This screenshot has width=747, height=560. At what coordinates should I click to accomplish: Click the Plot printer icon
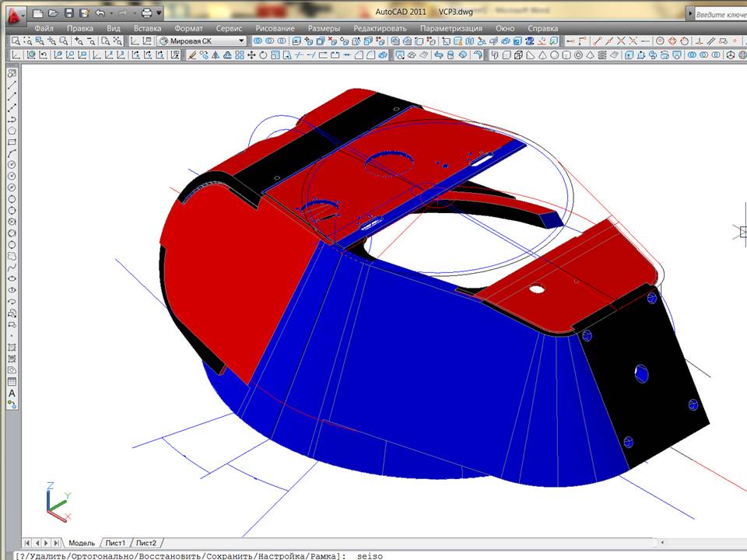tap(147, 13)
